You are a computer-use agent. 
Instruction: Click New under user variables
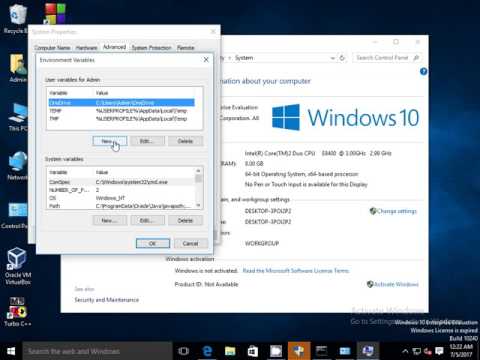click(x=110, y=141)
